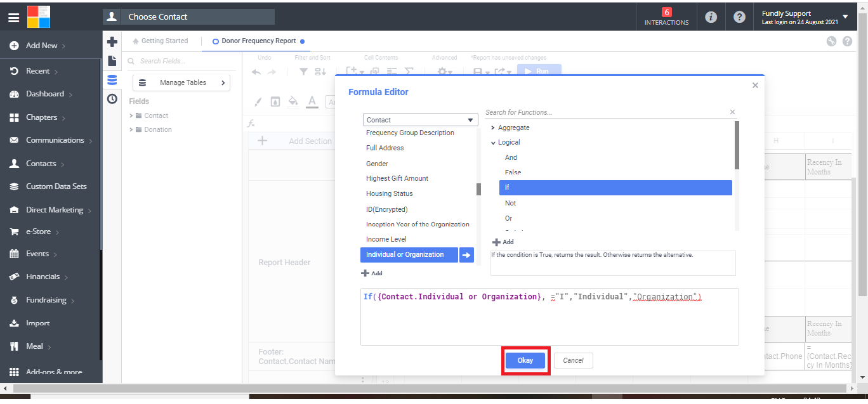
Task: Select the Income Level field
Action: coord(386,239)
